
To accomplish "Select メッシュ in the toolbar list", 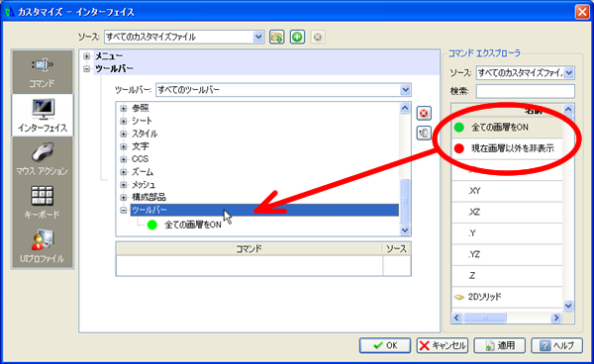I will click(144, 185).
